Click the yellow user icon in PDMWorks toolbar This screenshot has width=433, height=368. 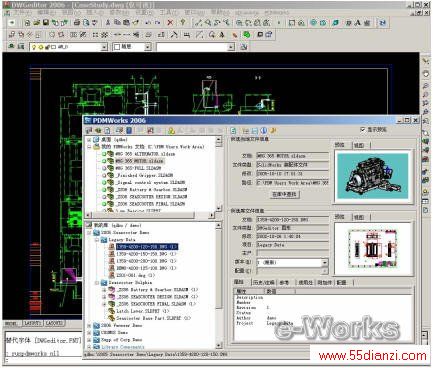[171, 131]
